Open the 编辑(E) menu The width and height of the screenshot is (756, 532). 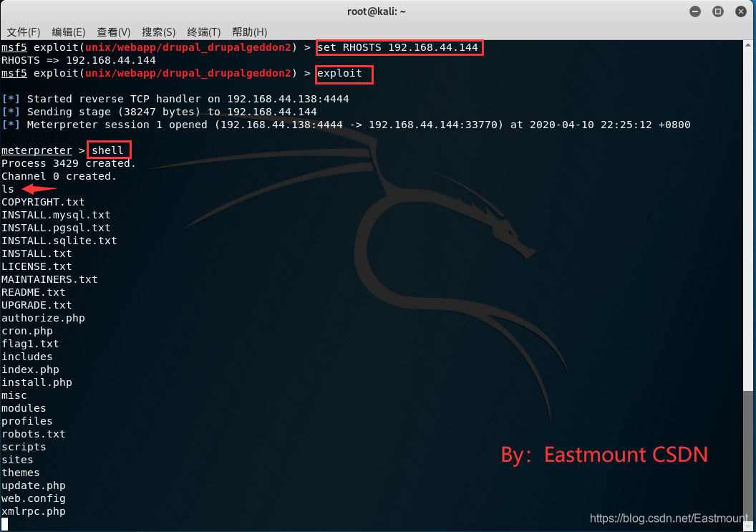pos(69,32)
